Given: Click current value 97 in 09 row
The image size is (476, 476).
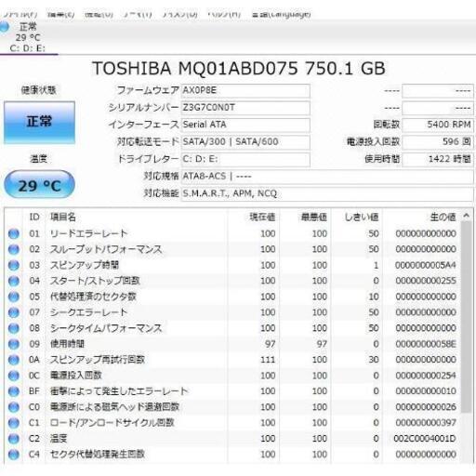Looking at the screenshot, I should pos(271,344).
